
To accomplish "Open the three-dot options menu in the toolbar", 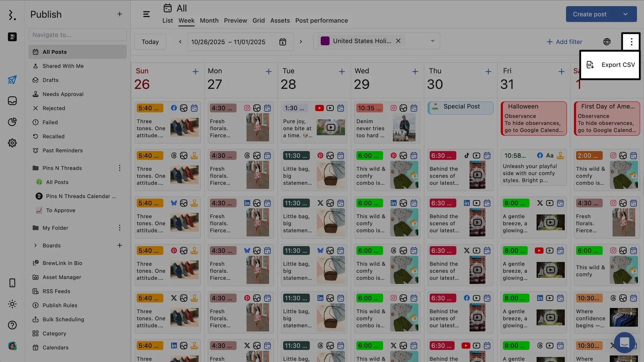I will [x=631, y=42].
